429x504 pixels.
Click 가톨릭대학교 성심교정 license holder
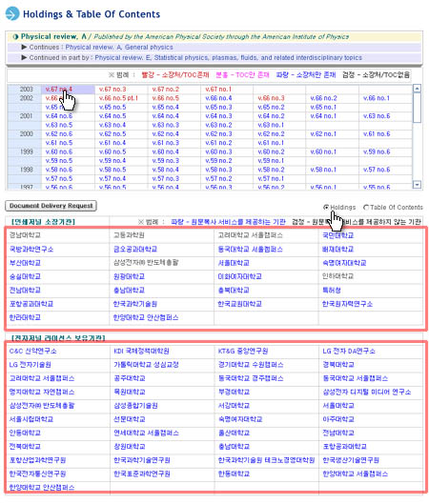click(146, 365)
